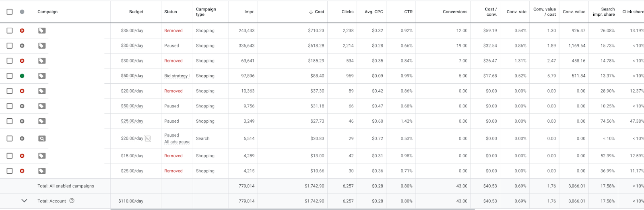The image size is (644, 210).
Task: Click the red removed icon in the $35.00/day row
Action: click(22, 31)
